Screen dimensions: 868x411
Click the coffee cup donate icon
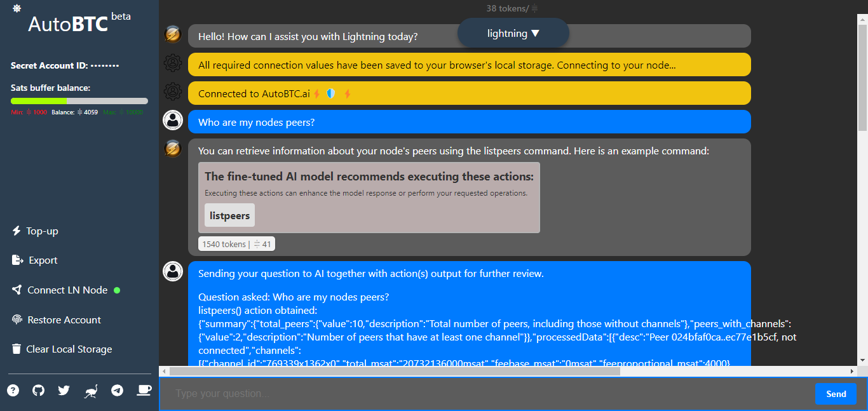click(x=145, y=390)
